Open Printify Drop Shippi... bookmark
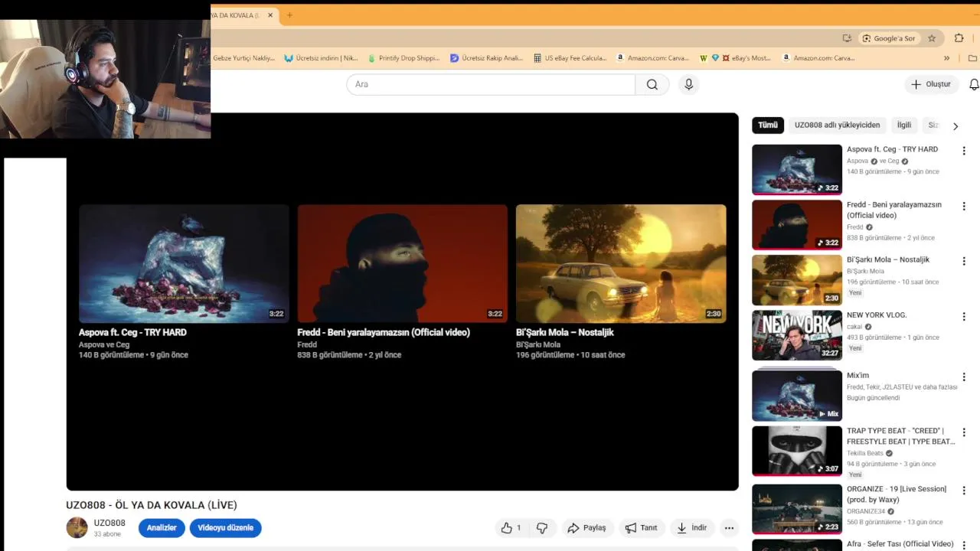The height and width of the screenshot is (551, 980). point(403,58)
